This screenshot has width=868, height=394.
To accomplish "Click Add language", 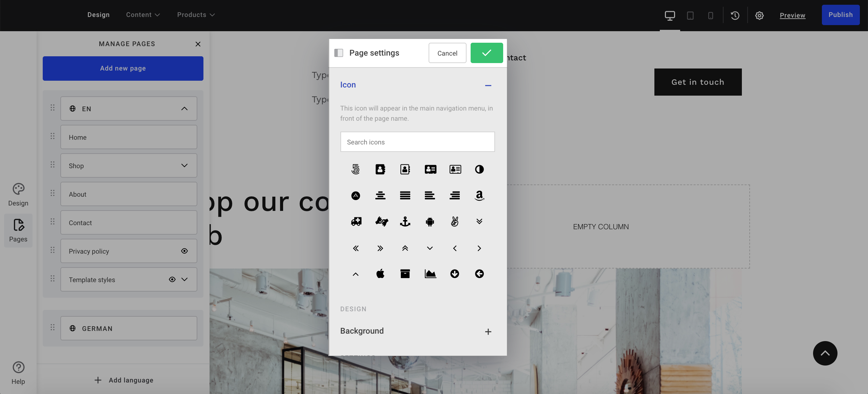I will click(x=123, y=380).
